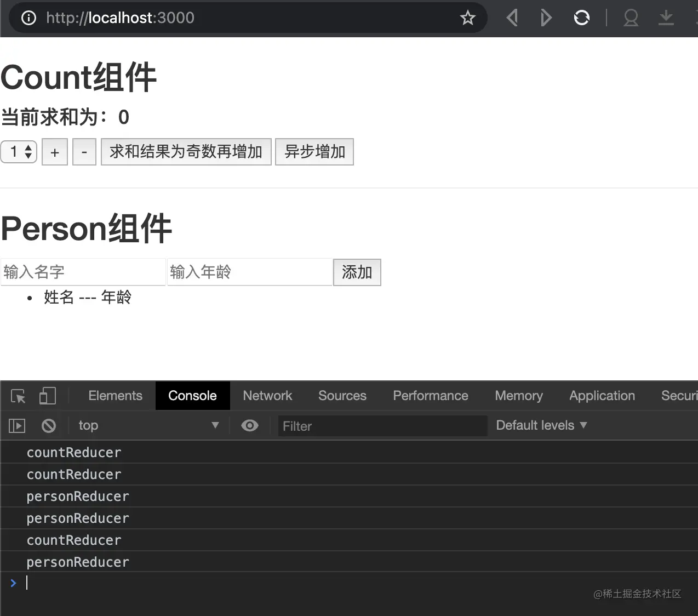
Task: Open the user account icon in browser toolbar
Action: tap(631, 18)
